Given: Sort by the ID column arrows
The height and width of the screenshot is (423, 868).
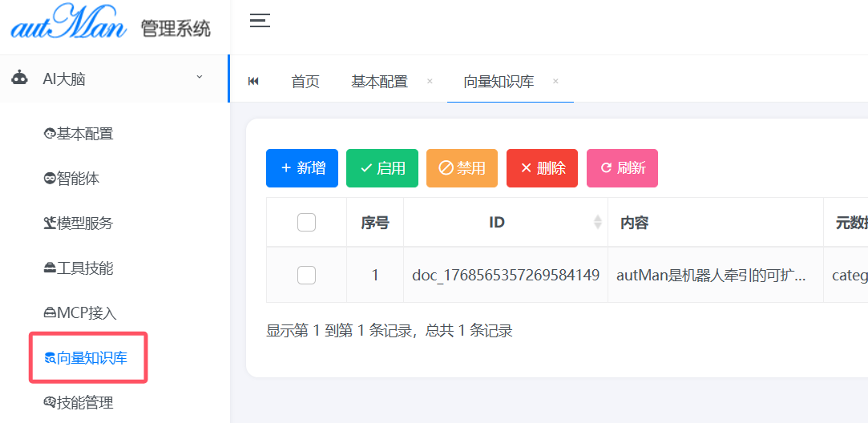Looking at the screenshot, I should point(597,223).
